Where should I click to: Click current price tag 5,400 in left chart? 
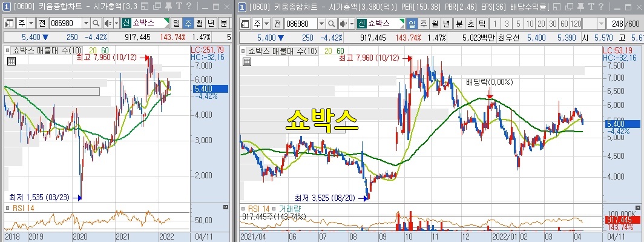coord(210,89)
